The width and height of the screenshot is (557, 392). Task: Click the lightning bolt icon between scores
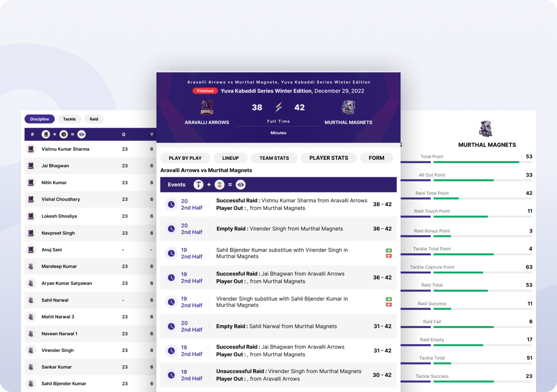click(278, 107)
